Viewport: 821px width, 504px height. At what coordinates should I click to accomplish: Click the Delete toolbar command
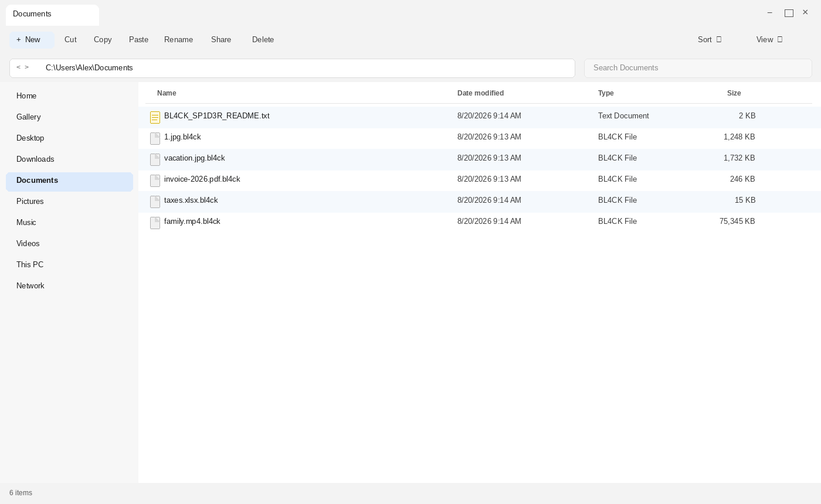coord(263,39)
